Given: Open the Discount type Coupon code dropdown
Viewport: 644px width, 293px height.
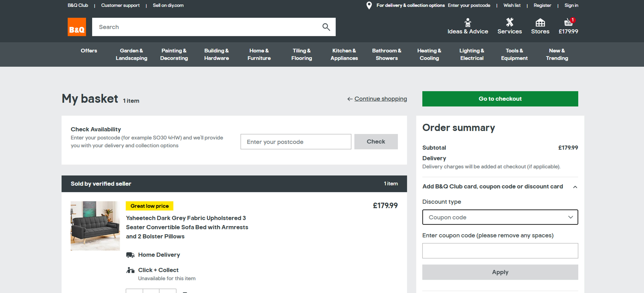Looking at the screenshot, I should point(500,217).
